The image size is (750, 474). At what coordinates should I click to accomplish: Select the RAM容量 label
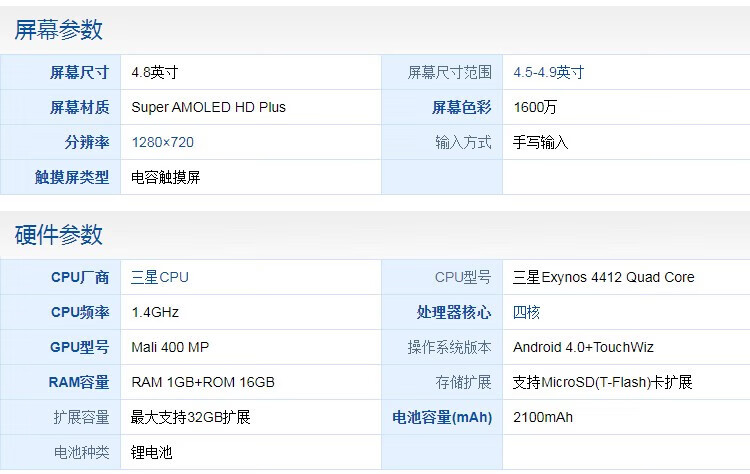(78, 382)
